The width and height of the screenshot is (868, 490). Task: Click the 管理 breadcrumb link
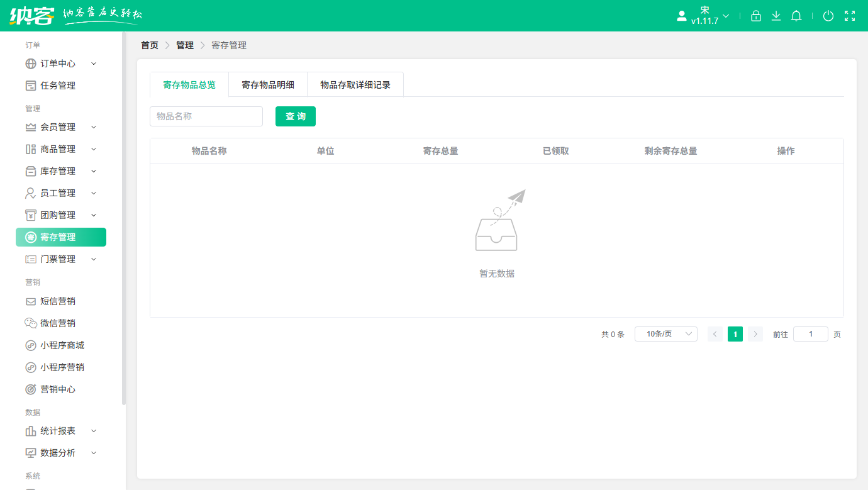[x=186, y=45]
